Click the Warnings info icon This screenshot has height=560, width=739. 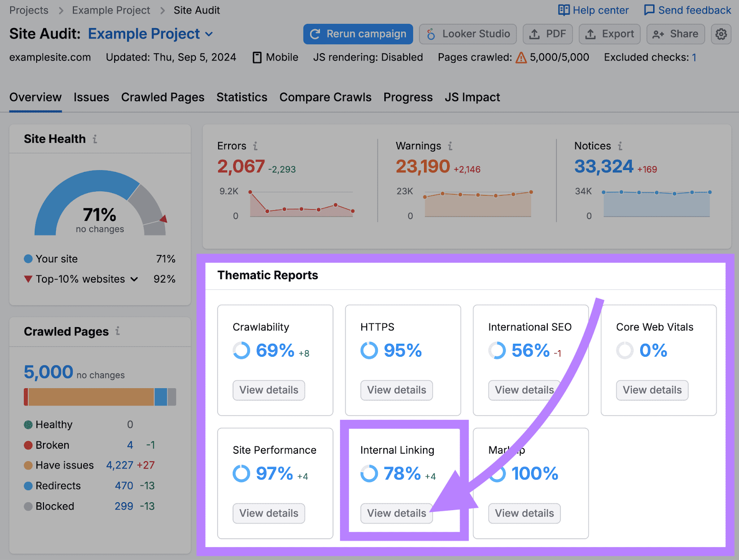[450, 146]
